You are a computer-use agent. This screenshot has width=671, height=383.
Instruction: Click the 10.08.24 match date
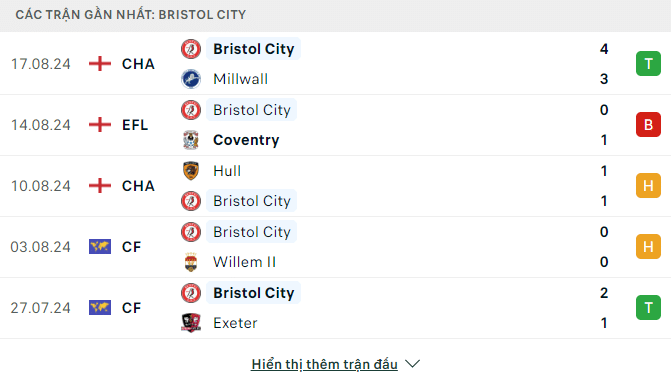pyautogui.click(x=41, y=186)
